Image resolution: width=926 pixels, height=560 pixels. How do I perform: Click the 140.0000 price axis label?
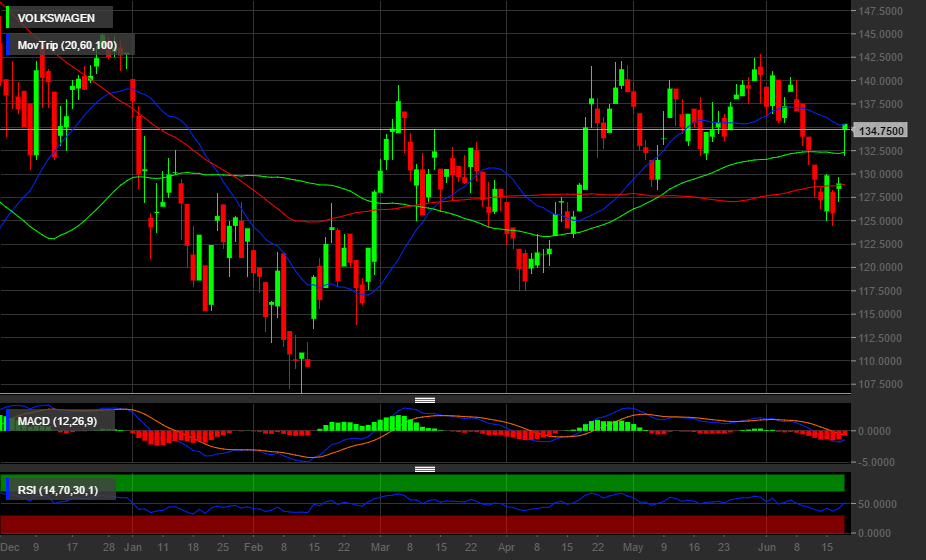point(881,81)
